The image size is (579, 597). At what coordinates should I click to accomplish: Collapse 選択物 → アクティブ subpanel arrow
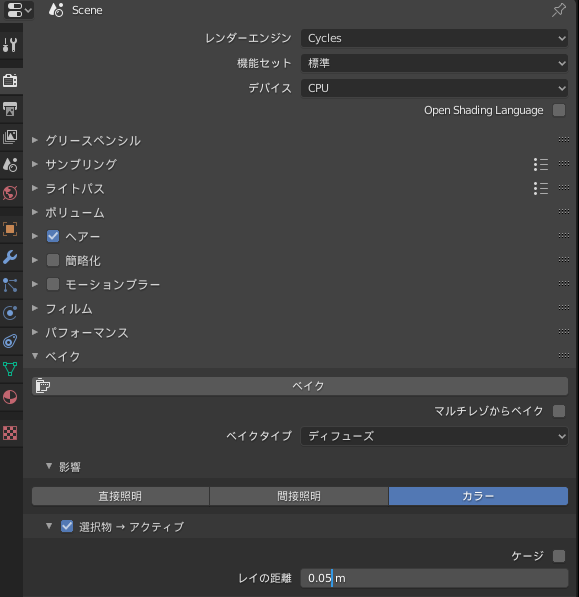[49, 526]
